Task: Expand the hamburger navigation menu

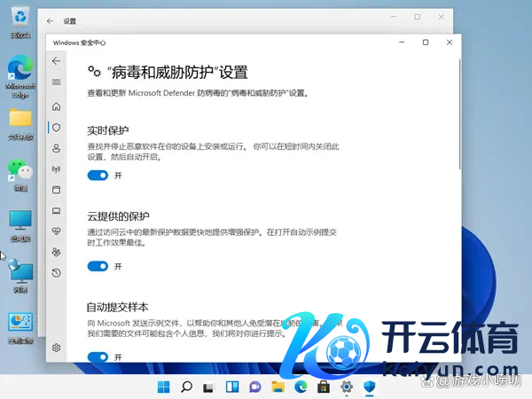Action: pos(57,82)
